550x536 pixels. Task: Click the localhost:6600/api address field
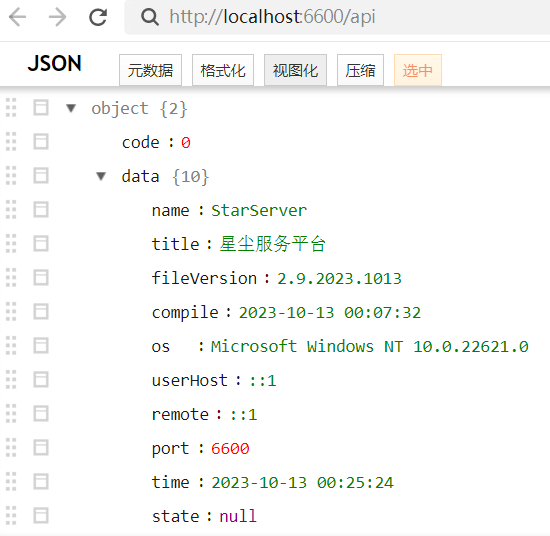(x=337, y=17)
